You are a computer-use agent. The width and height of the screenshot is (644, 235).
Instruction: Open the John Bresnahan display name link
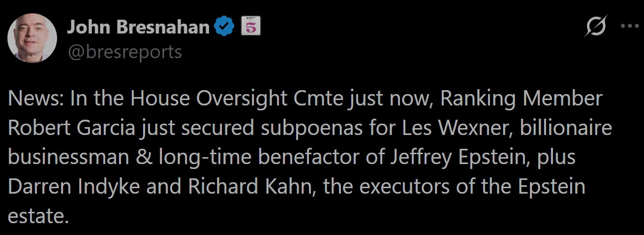(x=138, y=27)
